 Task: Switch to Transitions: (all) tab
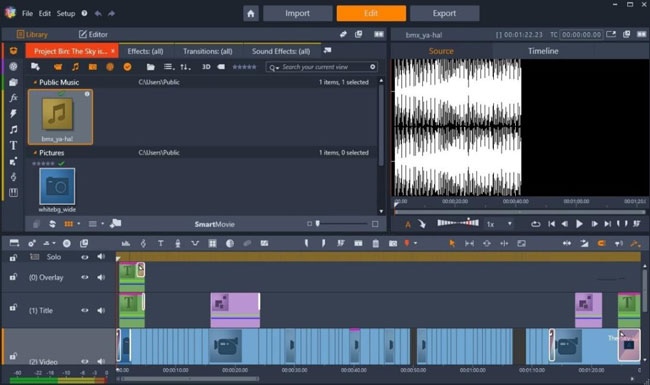point(208,51)
